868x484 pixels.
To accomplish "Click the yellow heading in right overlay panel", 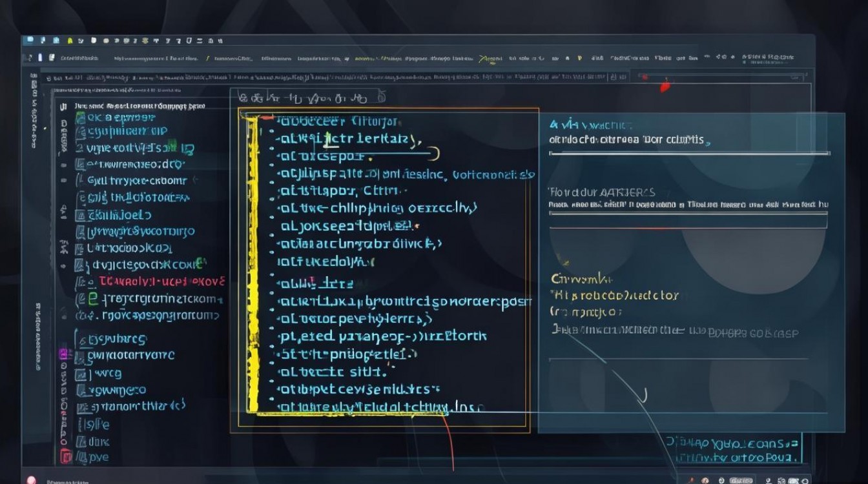I will 581,279.
